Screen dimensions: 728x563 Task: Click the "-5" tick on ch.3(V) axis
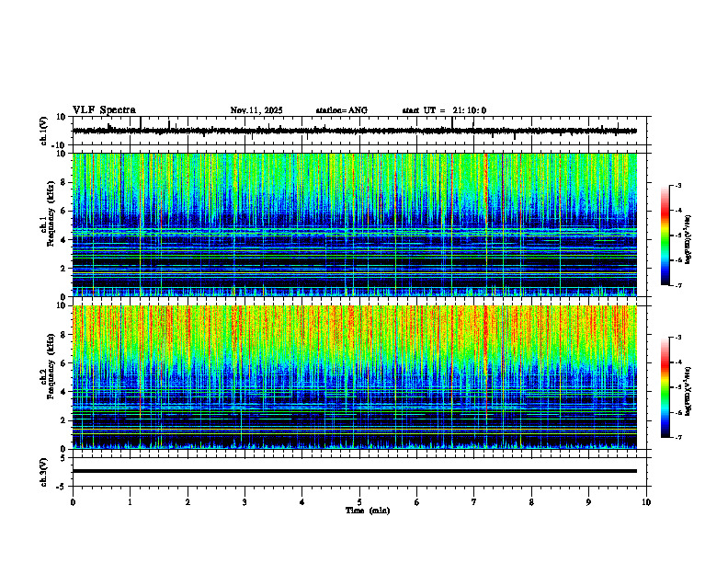63,487
